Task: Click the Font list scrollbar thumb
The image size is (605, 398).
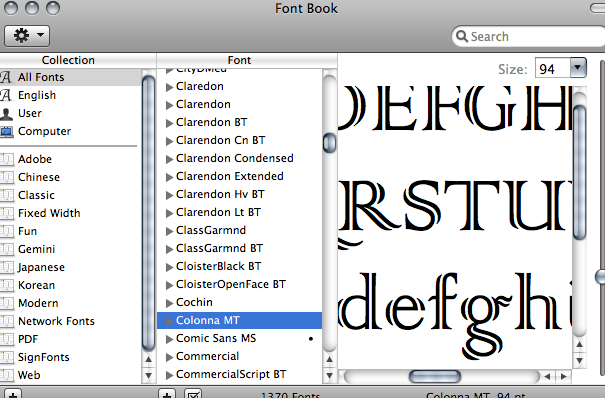Action: pos(330,143)
